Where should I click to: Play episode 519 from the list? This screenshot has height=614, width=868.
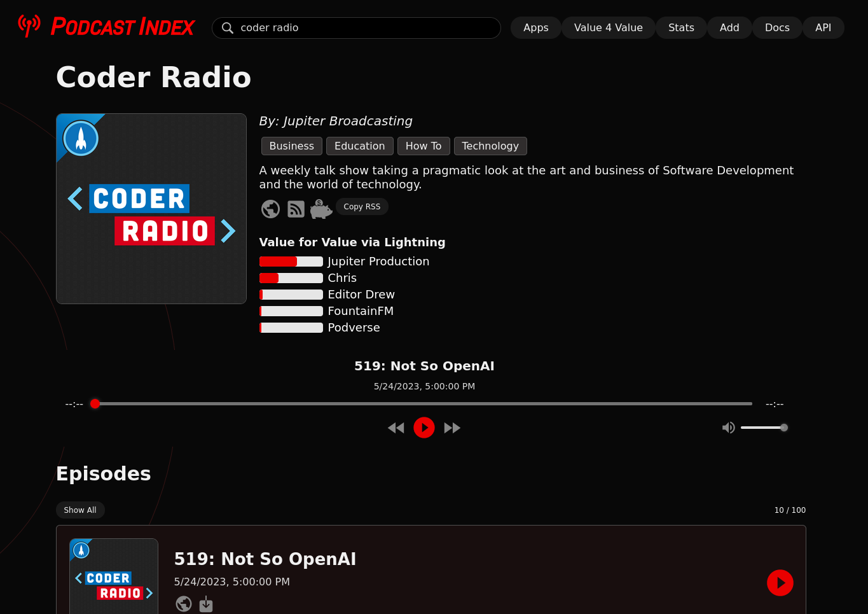780,583
